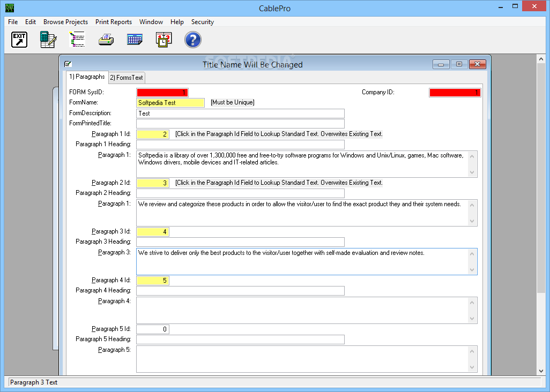Open the Window menu
550x392 pixels.
point(151,22)
